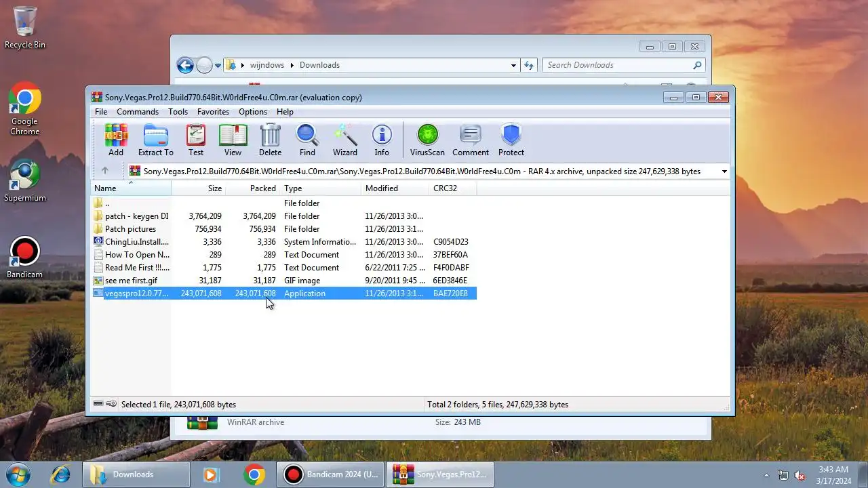The image size is (868, 488).
Task: Open the Help menu
Action: (x=285, y=112)
